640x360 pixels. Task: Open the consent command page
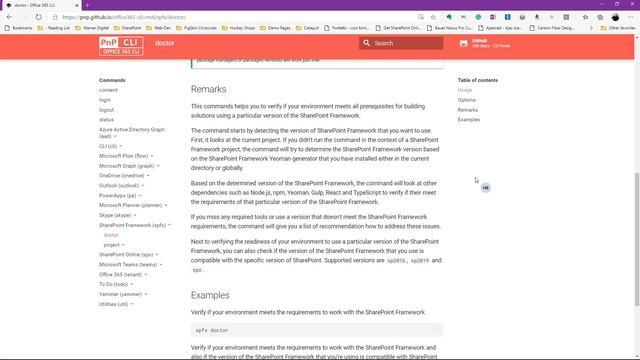coord(108,90)
